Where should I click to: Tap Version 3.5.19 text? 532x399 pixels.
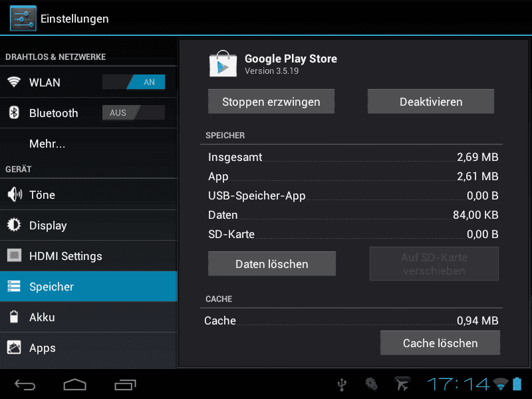click(x=271, y=71)
